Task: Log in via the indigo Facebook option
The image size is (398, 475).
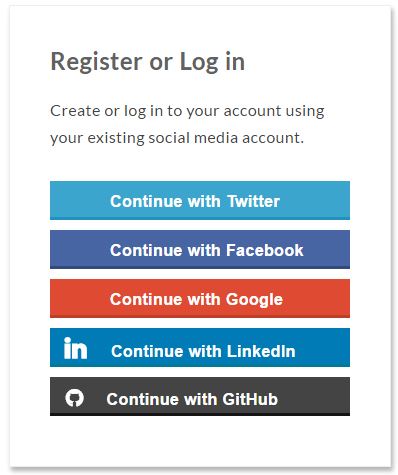Action: (200, 249)
